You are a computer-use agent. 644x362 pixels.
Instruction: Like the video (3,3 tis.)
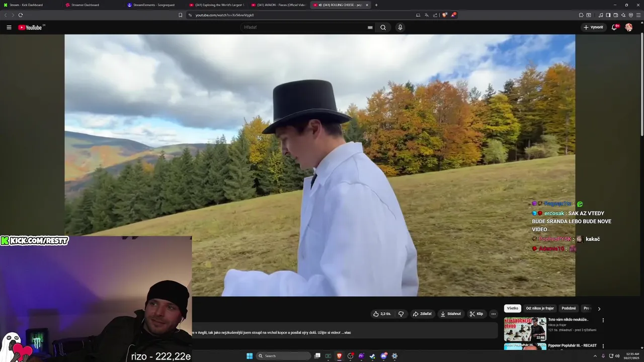[382, 314]
